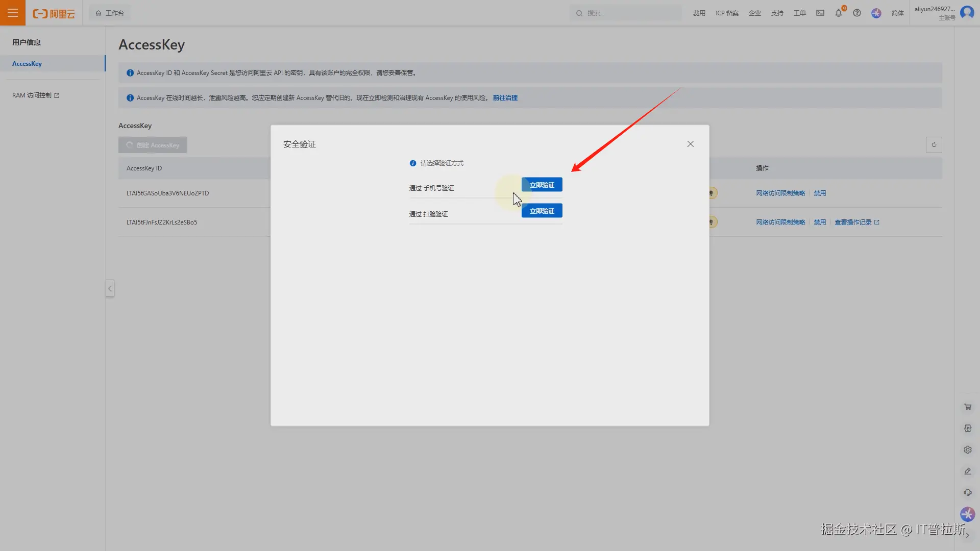Open the 简体 language dropdown

[x=897, y=13]
